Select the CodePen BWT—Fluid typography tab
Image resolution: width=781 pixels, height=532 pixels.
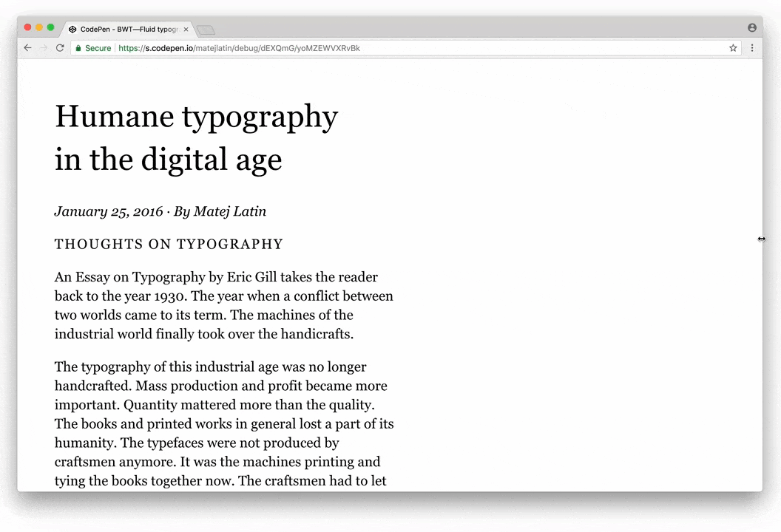pos(129,30)
